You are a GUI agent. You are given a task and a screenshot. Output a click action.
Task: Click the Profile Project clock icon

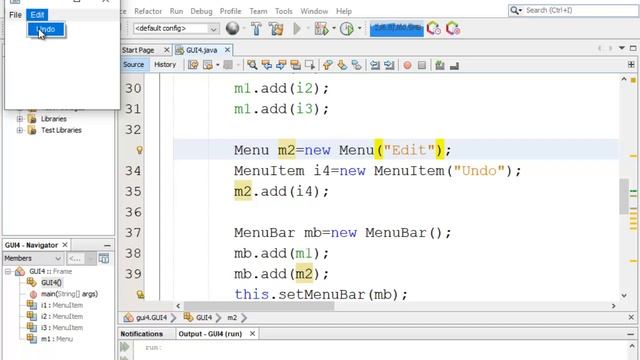(347, 29)
